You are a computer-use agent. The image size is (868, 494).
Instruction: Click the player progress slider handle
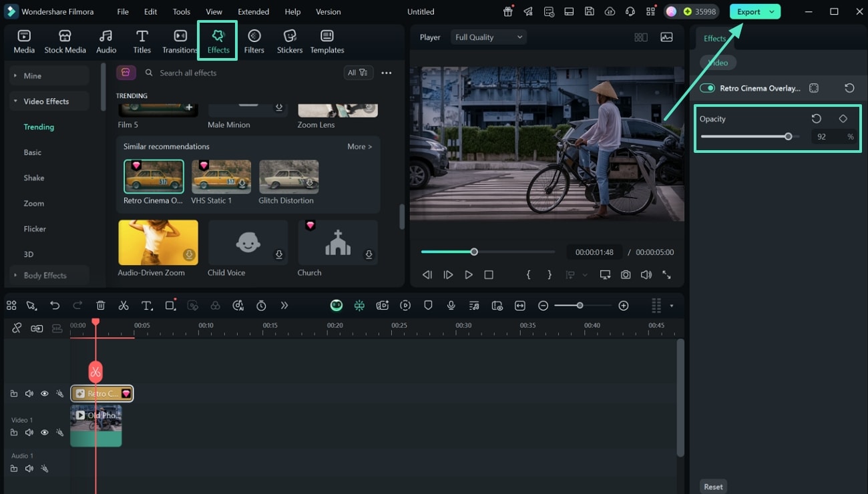[474, 252]
